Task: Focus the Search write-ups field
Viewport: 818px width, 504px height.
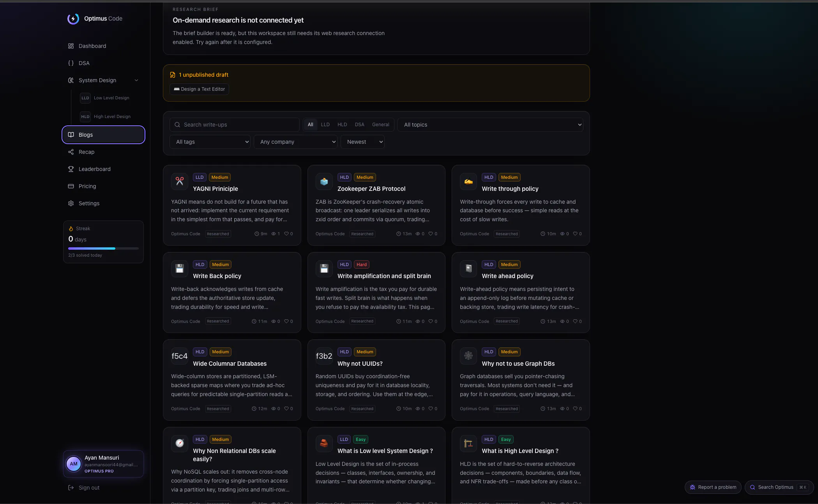Action: pyautogui.click(x=235, y=125)
